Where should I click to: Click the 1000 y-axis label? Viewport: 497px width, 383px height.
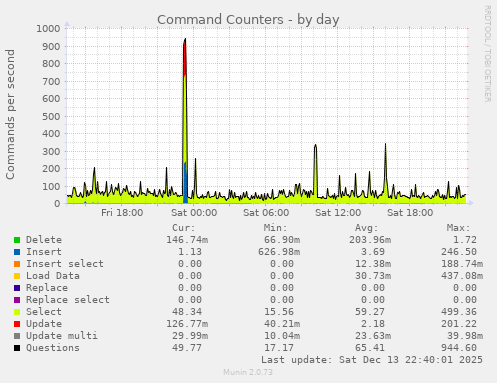tap(48, 29)
